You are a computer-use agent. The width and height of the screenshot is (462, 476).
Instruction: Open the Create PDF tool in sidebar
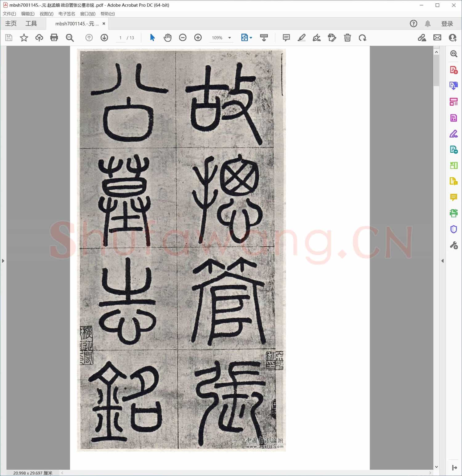453,69
